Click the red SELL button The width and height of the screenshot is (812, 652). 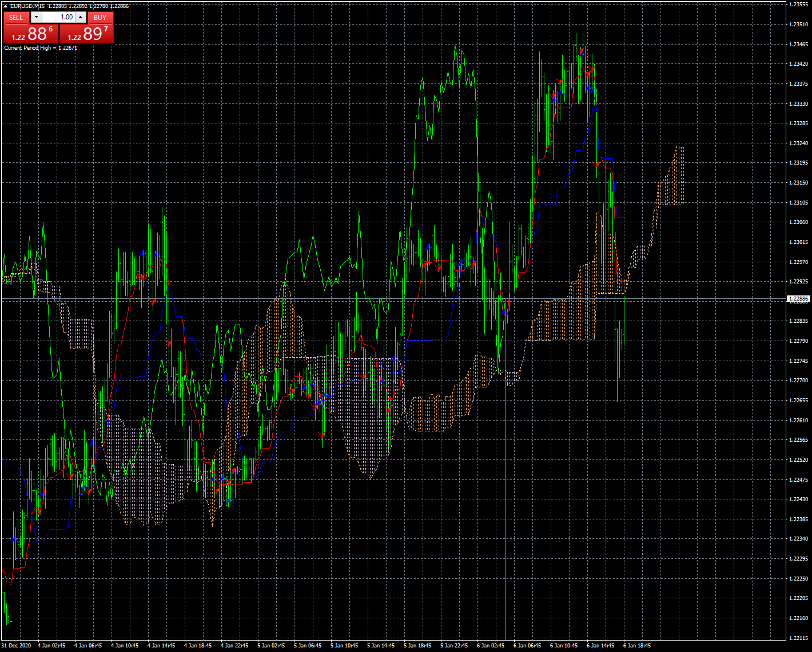pos(16,18)
